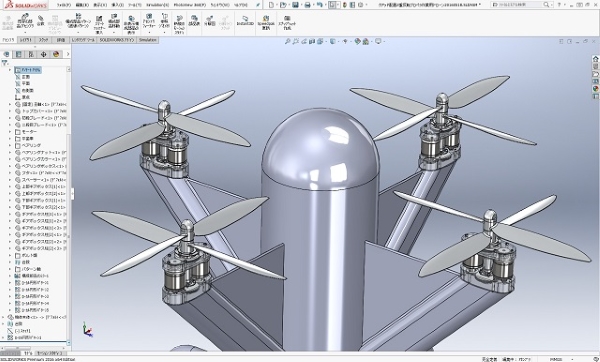Open the Simulation menu in menu bar

pos(158,5)
